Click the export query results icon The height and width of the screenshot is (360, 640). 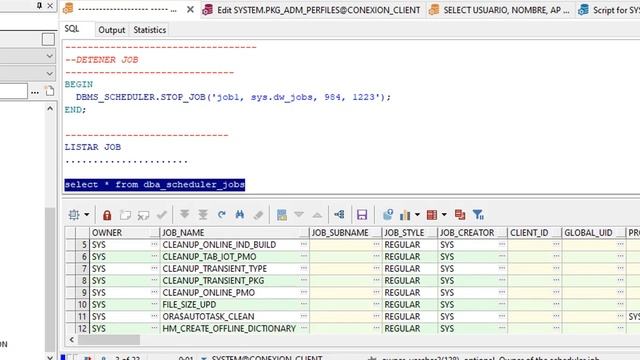[x=388, y=215]
